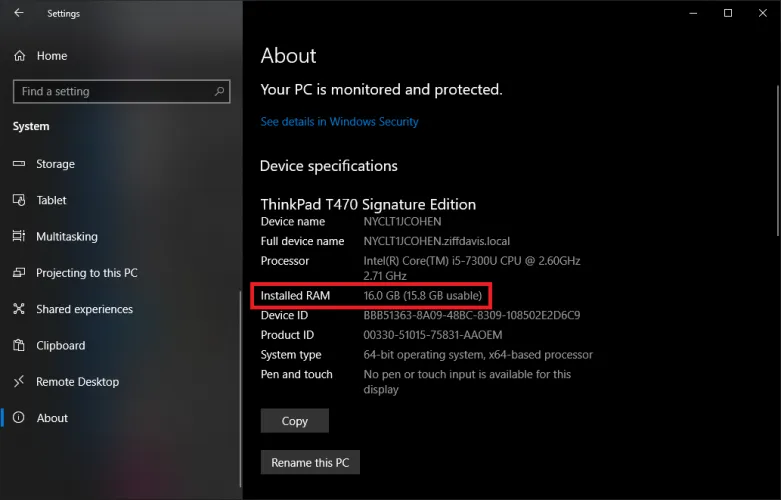Focus the Find a setting search box
The image size is (781, 500).
click(110, 91)
